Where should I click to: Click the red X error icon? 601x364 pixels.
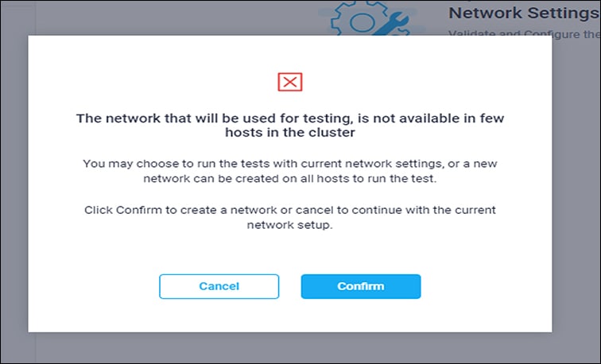[289, 81]
